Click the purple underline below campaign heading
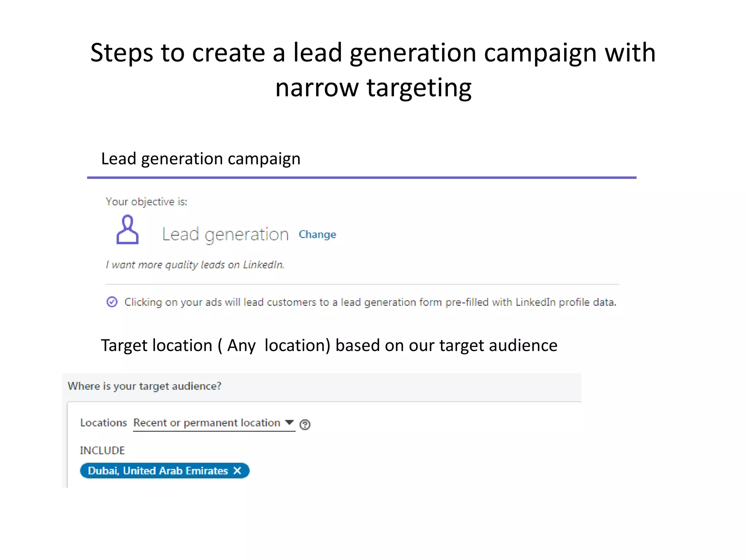747x560 pixels. [361, 178]
